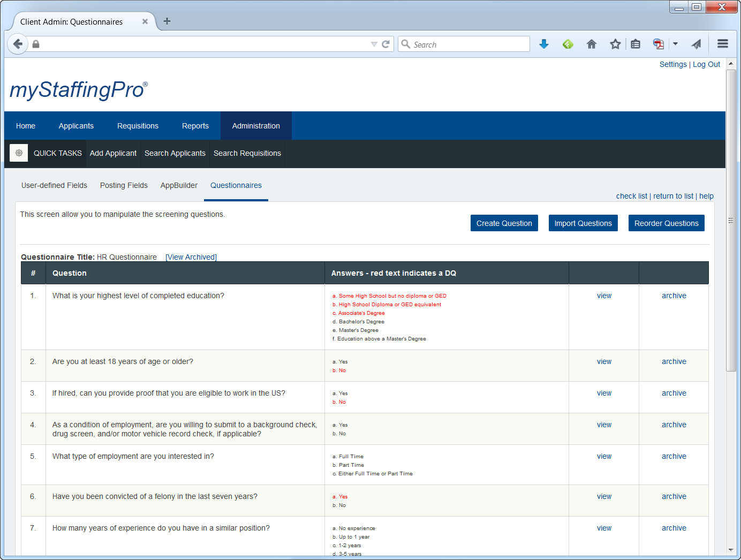Click the browser Home icon

pos(592,44)
